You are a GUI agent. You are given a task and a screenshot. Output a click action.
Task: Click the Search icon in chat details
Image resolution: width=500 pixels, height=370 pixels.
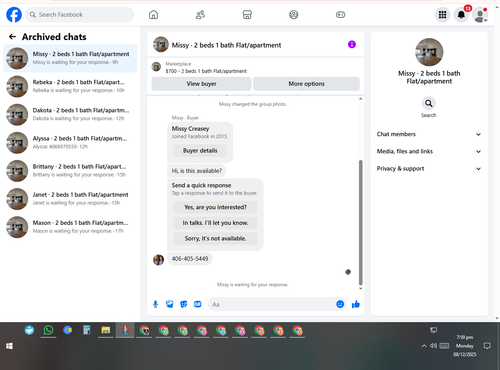[x=429, y=103]
